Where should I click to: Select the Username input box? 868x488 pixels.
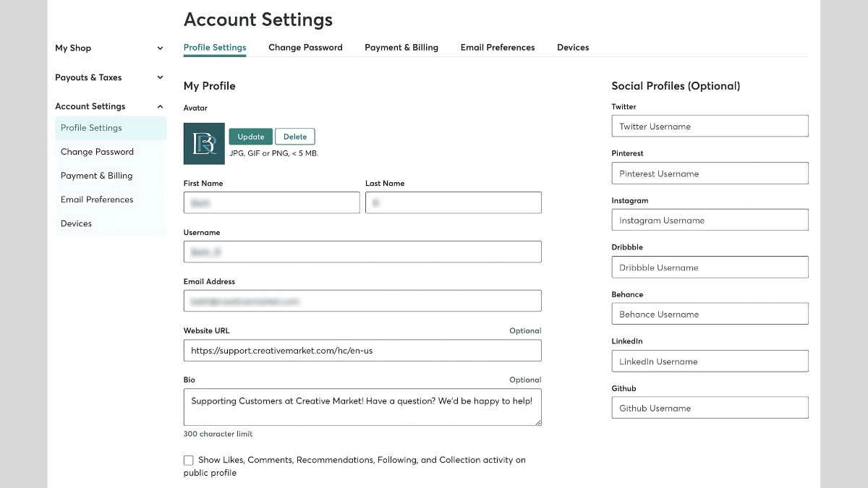click(362, 252)
